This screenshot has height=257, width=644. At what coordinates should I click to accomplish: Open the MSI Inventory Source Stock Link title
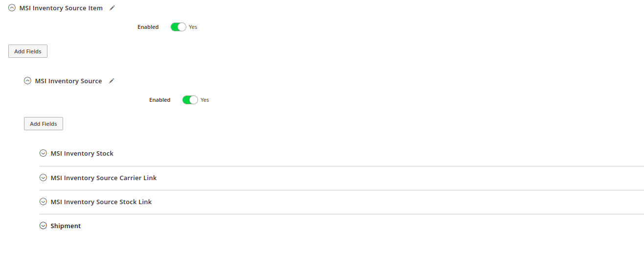coord(101,202)
